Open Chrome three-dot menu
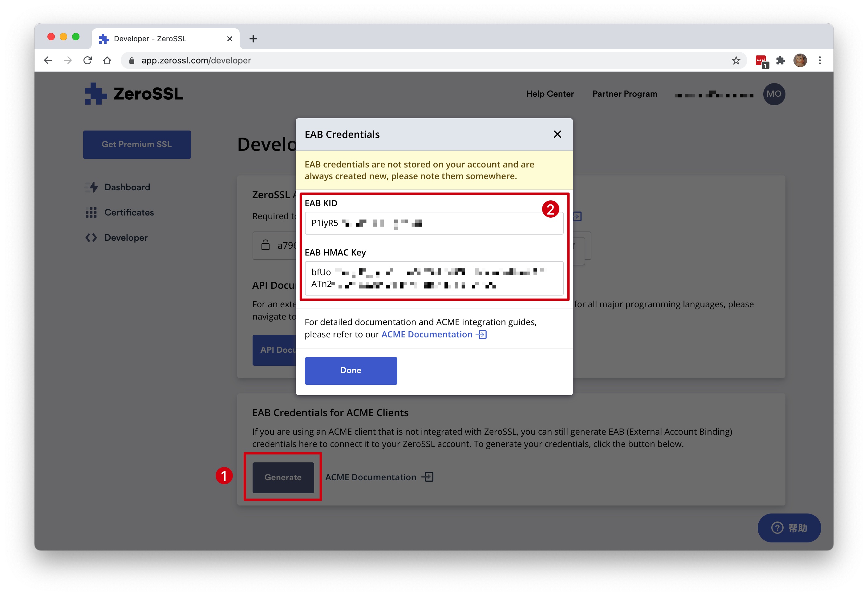 [x=819, y=61]
